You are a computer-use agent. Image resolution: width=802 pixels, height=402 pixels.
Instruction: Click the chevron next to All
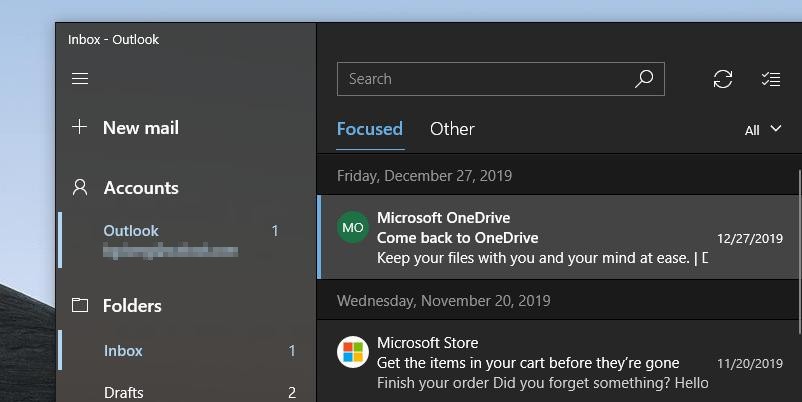(775, 129)
